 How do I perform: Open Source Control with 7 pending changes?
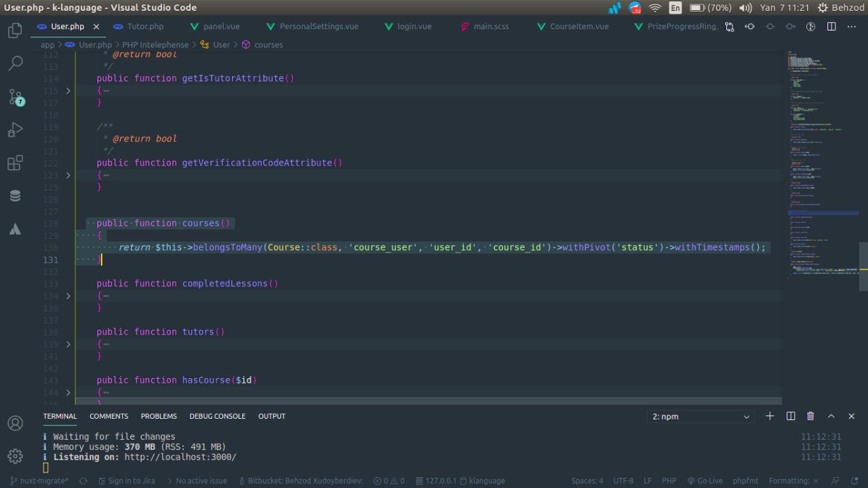[x=15, y=96]
